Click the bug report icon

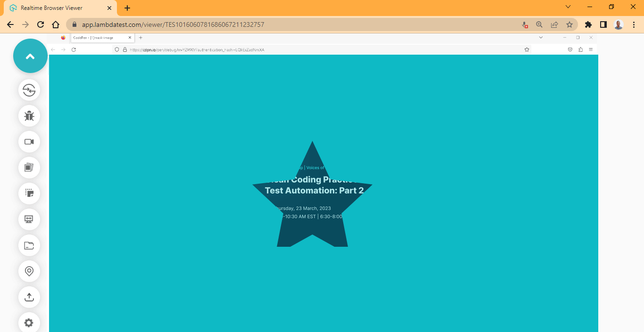coord(29,116)
